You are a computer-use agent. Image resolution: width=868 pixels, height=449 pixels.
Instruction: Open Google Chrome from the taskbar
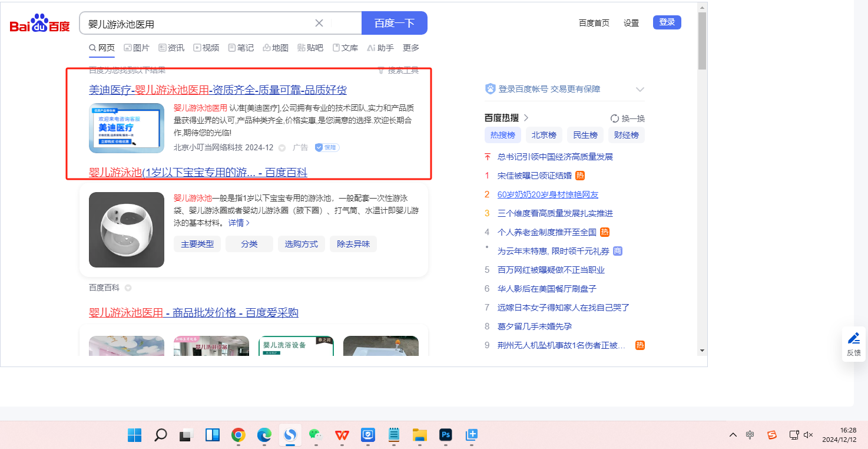point(238,435)
